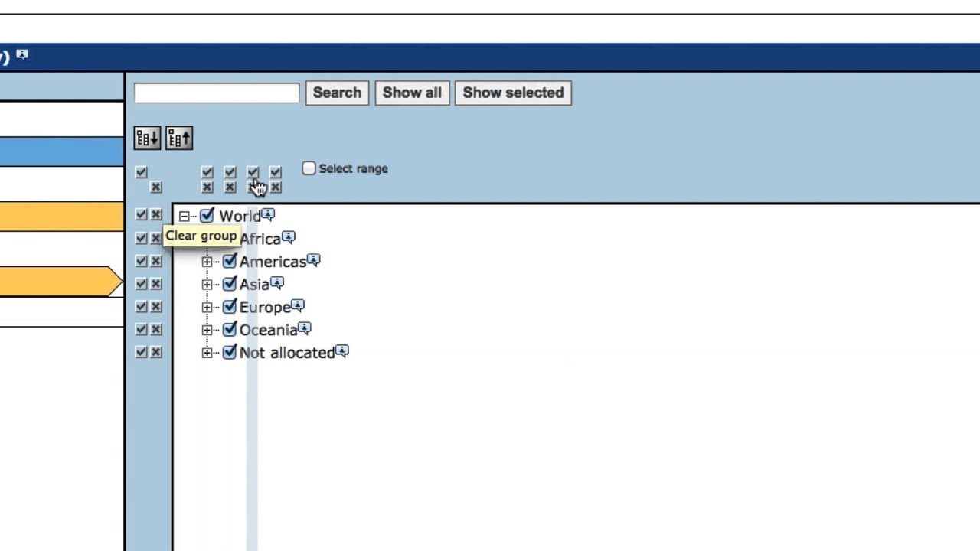Clear second tree level using its header X icon
This screenshot has width=980, height=551.
230,187
